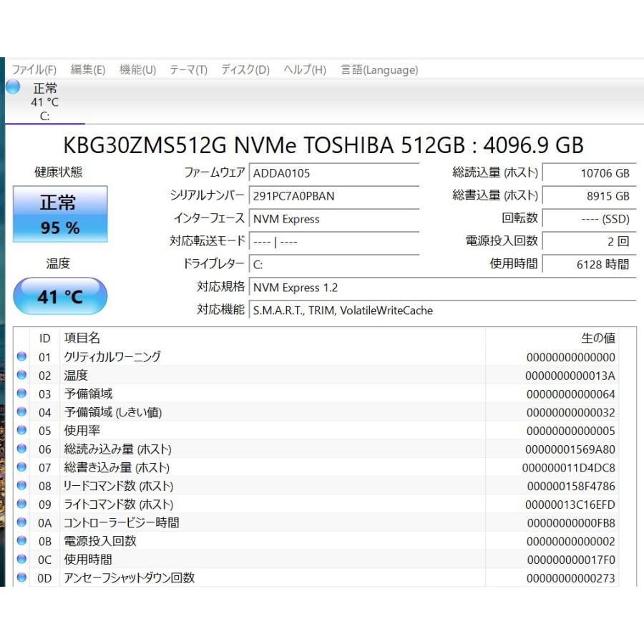Click status orb for 総書き込み量 (ホスト) row

click(21, 467)
